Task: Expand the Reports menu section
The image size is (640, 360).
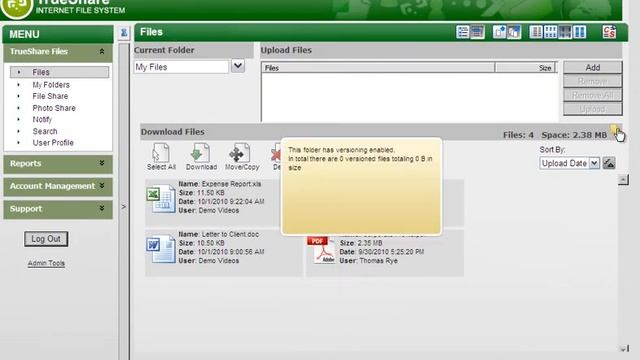Action: tap(102, 163)
